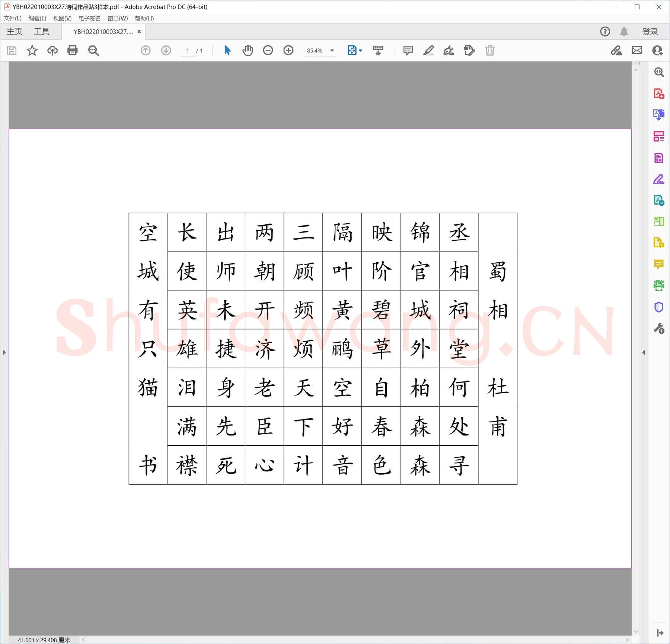Click the Share with others person icon
Screen dimensions: 670x644
657,50
